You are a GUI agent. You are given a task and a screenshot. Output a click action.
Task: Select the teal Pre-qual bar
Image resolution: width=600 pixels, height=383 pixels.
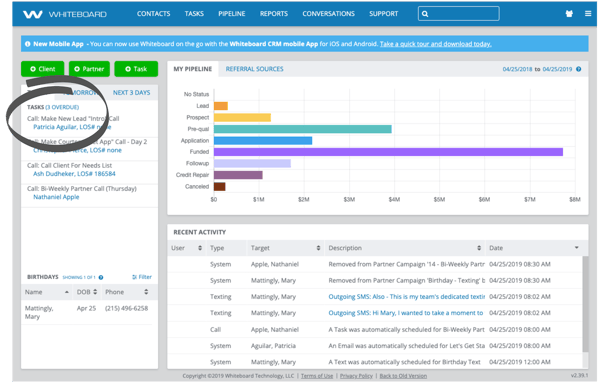(302, 129)
